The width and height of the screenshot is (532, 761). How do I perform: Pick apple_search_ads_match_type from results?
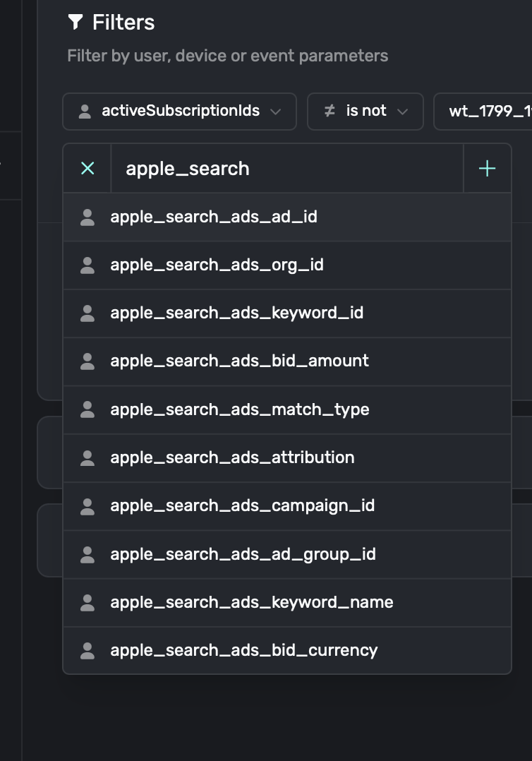(x=239, y=410)
